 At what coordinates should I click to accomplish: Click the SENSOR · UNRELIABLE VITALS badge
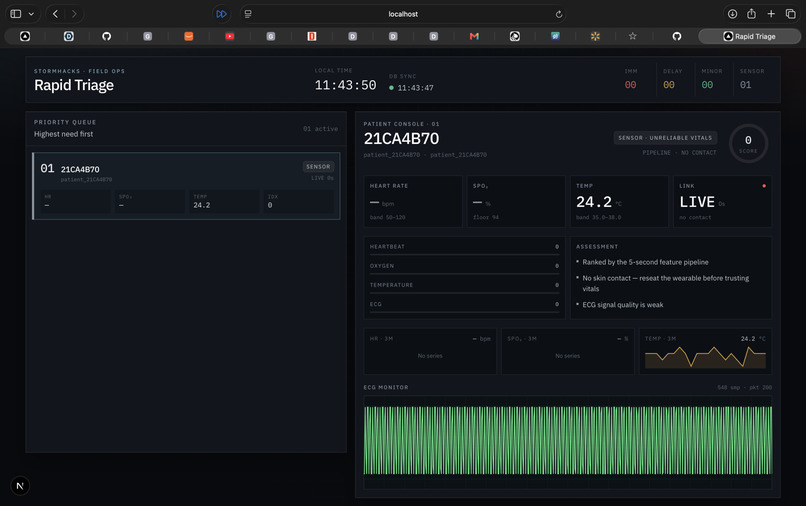coord(665,138)
